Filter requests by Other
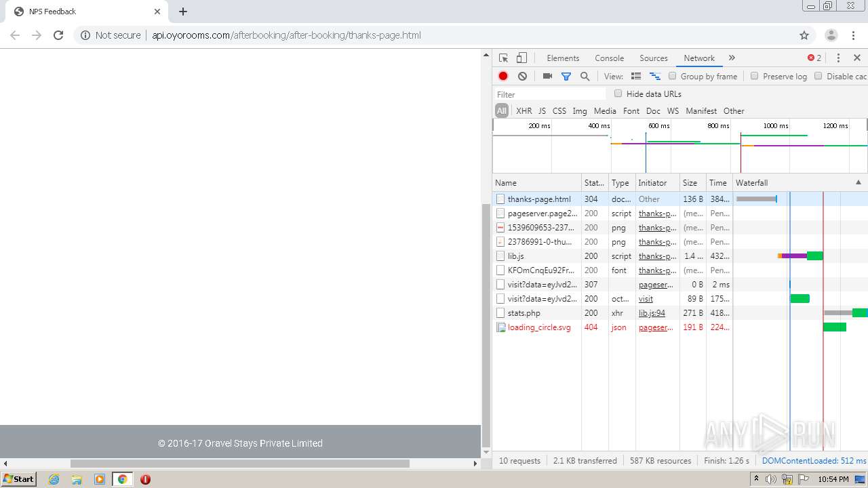Screen dimensions: 868x488 pos(734,111)
